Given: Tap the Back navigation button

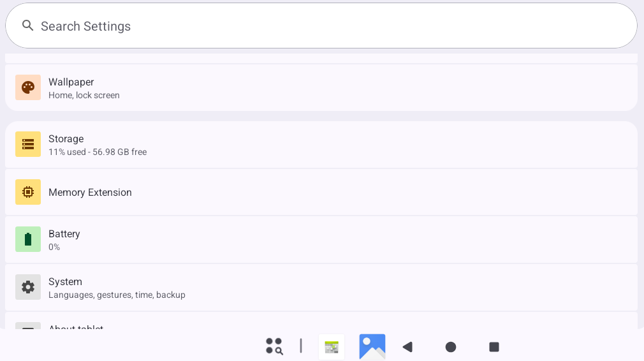Looking at the screenshot, I should pyautogui.click(x=407, y=347).
